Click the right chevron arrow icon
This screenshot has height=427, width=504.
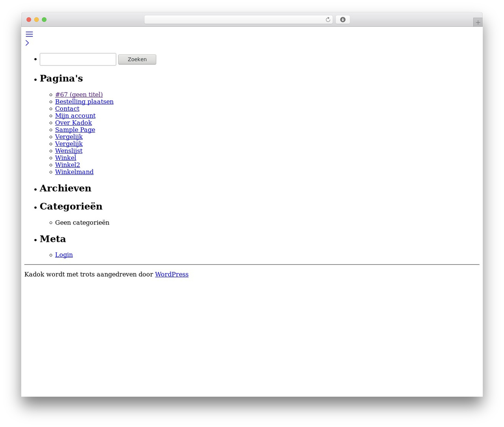coord(27,43)
